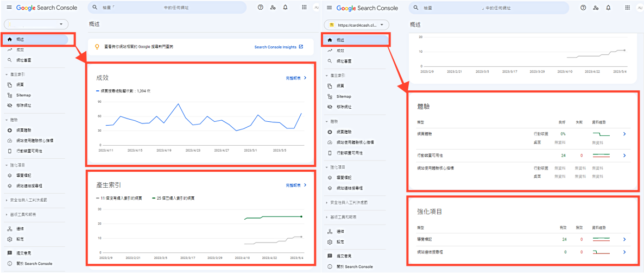644x273 pixels.
Task: Click user management icon in left header
Action: point(272,8)
